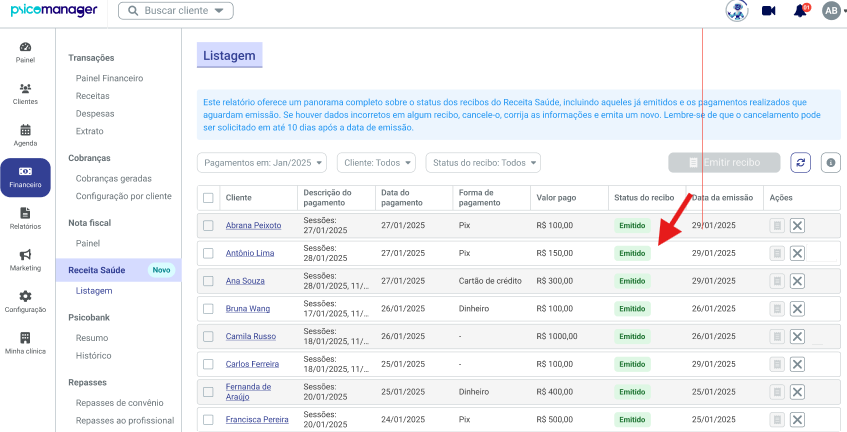
Task: Open Extrato menu item
Action: coord(90,131)
